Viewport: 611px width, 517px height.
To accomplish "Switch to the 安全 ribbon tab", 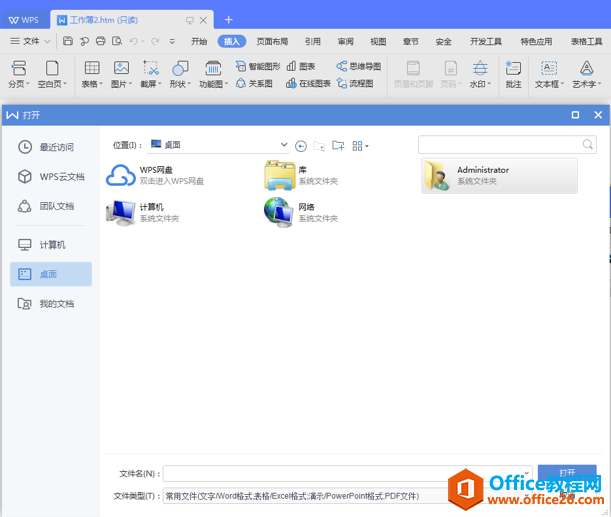I will tap(443, 41).
